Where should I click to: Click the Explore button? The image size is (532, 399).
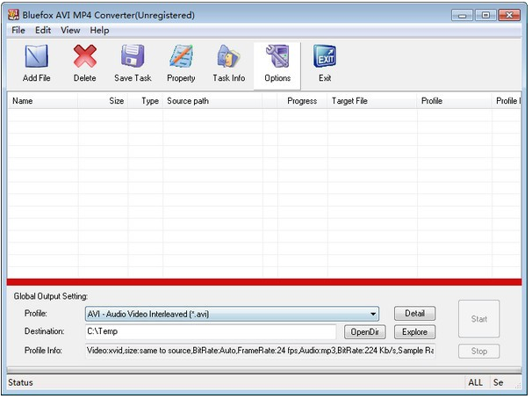(414, 331)
